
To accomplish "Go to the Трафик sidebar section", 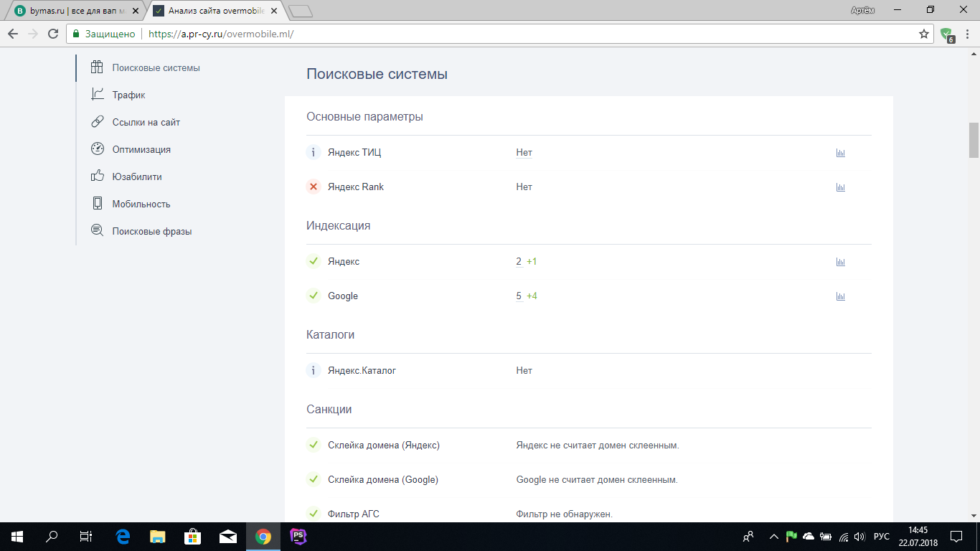I will pos(128,95).
